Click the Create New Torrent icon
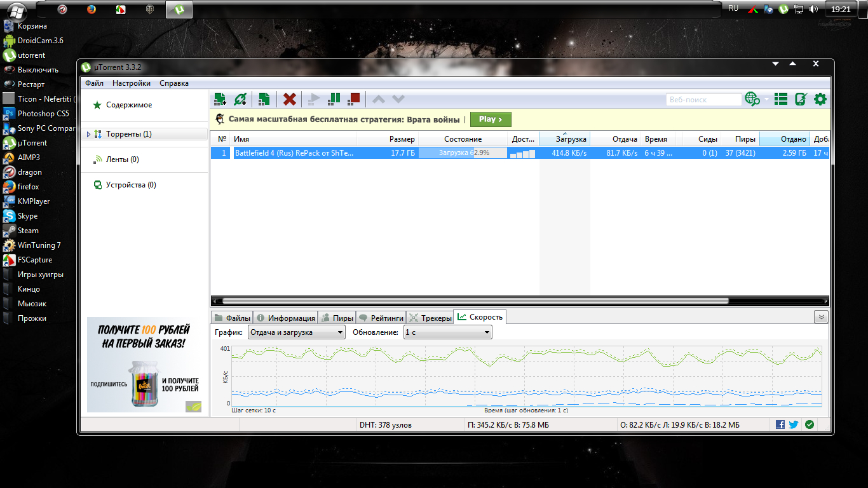Viewport: 868px width, 488px height. [x=264, y=99]
